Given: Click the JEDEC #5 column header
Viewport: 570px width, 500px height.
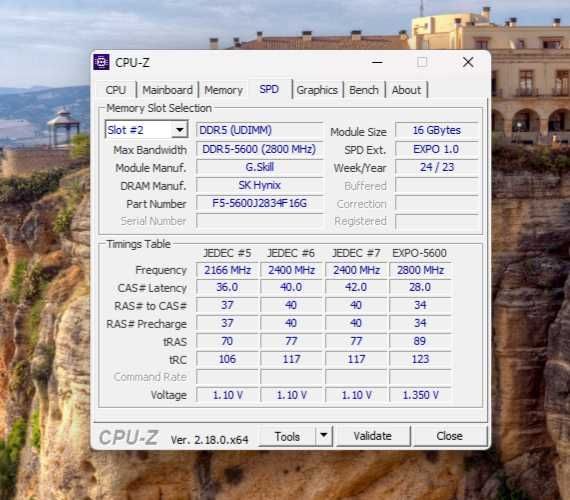Looking at the screenshot, I should click(227, 253).
